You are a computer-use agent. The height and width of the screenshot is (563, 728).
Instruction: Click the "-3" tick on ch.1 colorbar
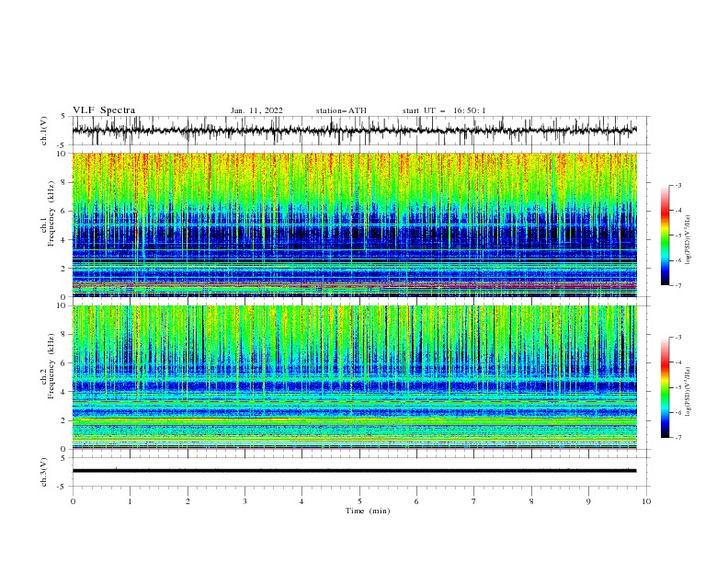click(678, 185)
